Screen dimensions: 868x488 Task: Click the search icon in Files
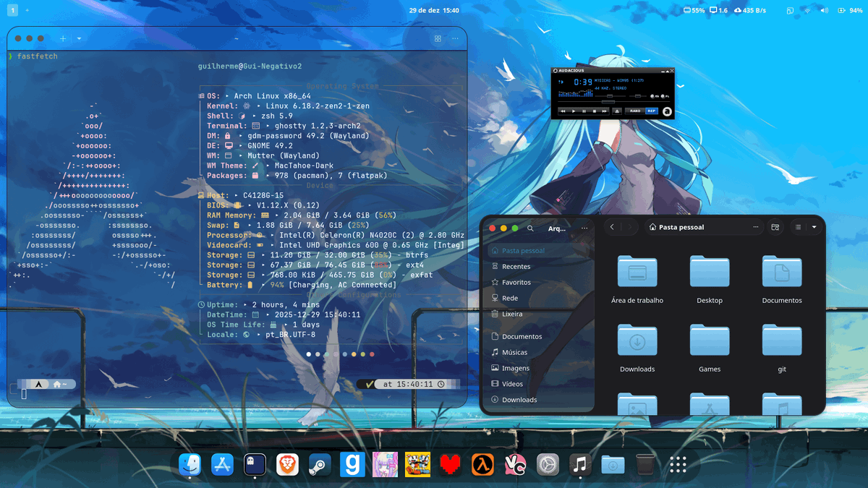(530, 228)
